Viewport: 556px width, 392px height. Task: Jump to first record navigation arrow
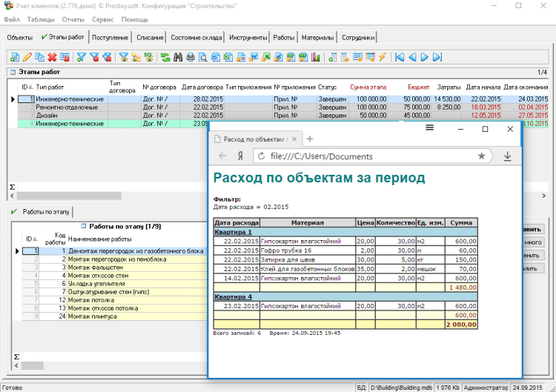(400, 56)
